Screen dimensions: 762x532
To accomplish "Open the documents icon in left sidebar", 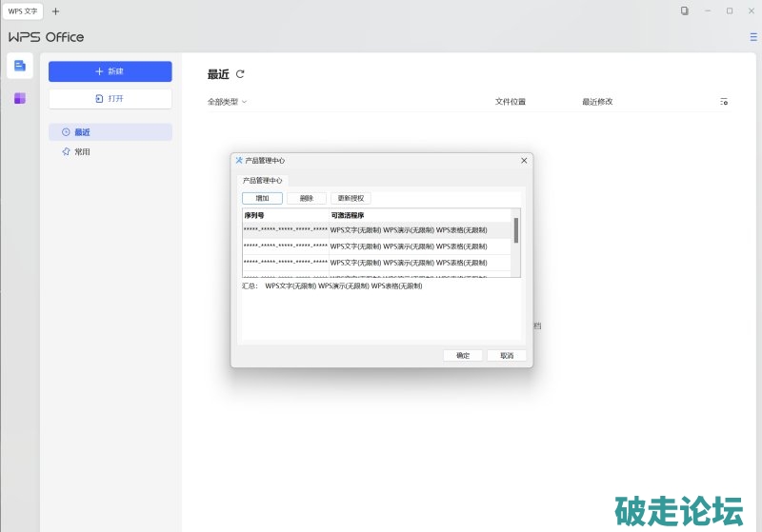I will click(20, 66).
